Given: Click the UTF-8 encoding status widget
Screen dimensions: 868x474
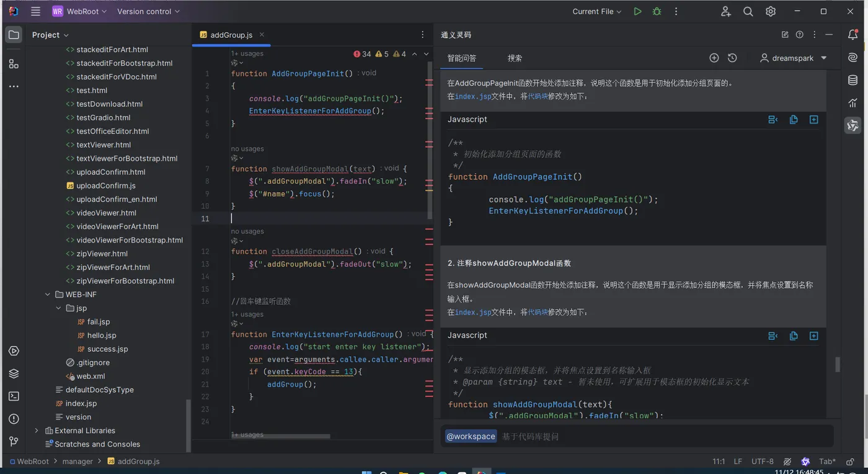Looking at the screenshot, I should click(x=763, y=462).
